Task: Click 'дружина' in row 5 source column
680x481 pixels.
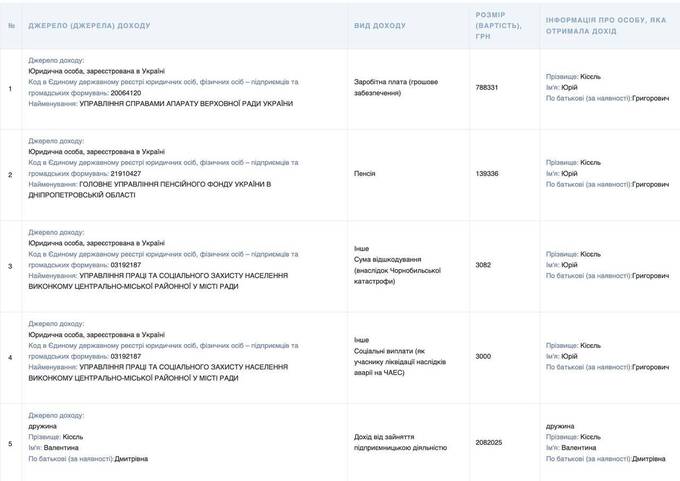Action: [42, 426]
